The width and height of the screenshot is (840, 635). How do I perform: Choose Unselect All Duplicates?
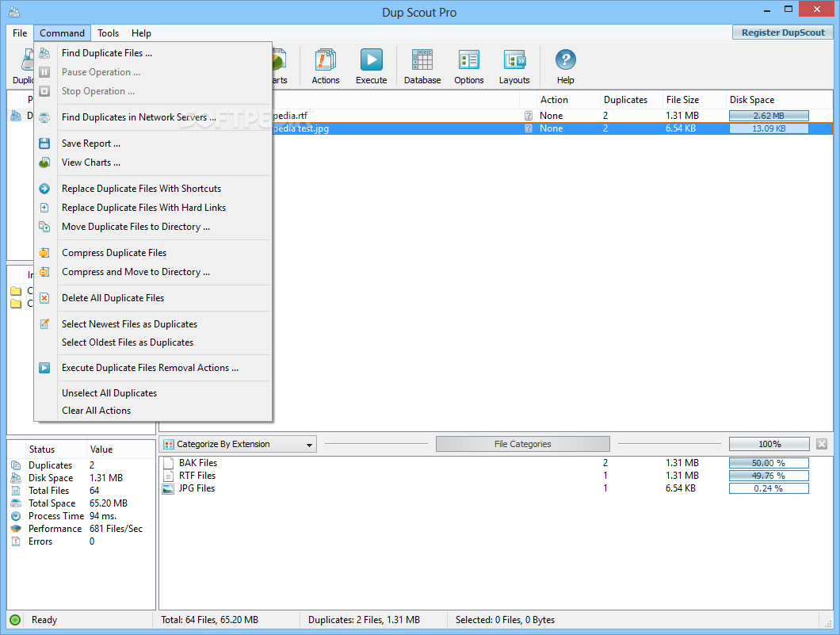[153, 392]
